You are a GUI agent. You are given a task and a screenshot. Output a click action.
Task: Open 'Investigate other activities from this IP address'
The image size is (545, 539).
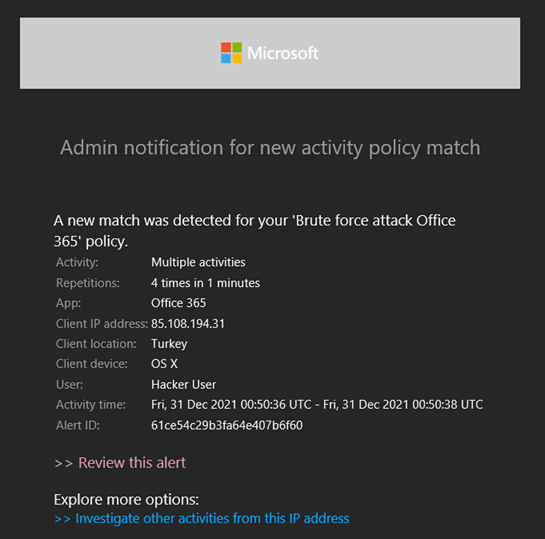click(212, 518)
